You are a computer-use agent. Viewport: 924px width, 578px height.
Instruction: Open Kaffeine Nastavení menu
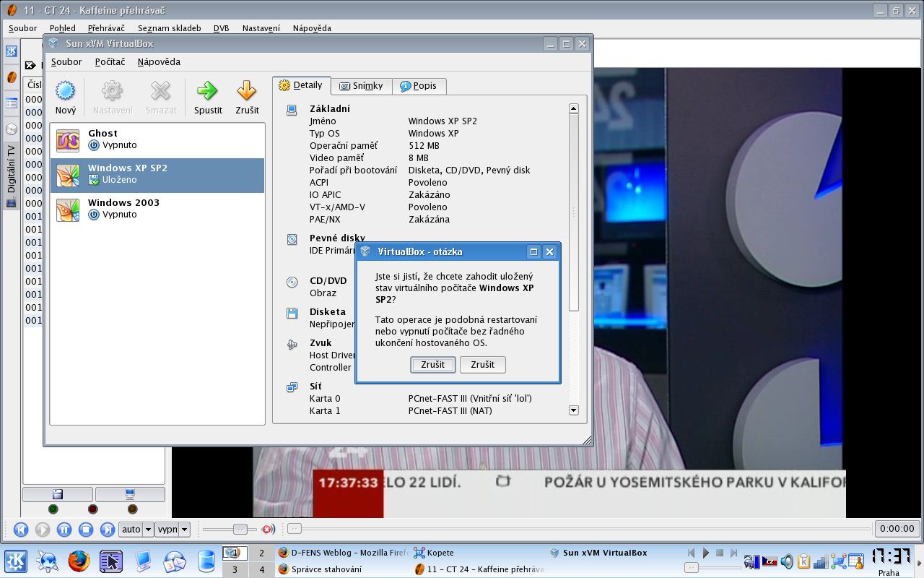(261, 28)
